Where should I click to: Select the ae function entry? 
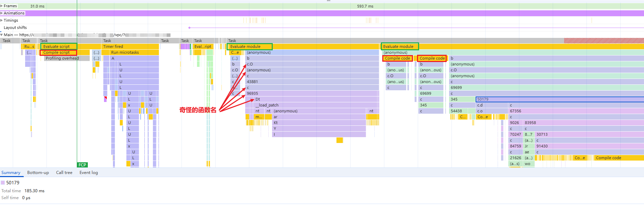point(529,152)
